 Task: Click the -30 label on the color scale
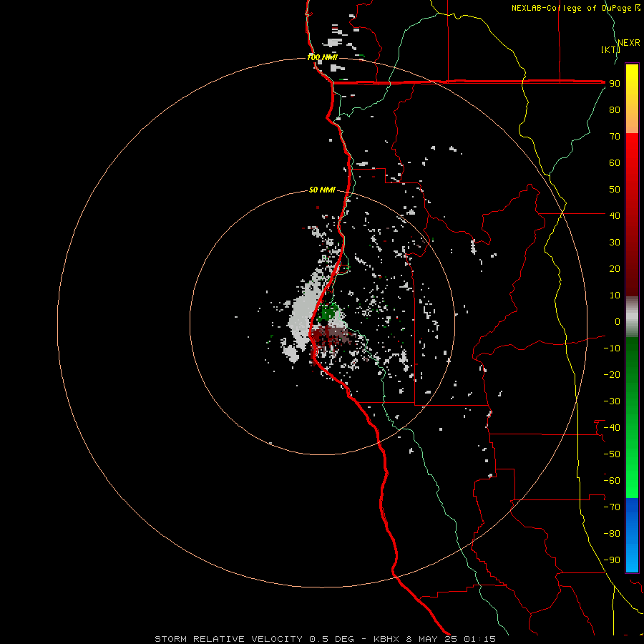tap(612, 401)
